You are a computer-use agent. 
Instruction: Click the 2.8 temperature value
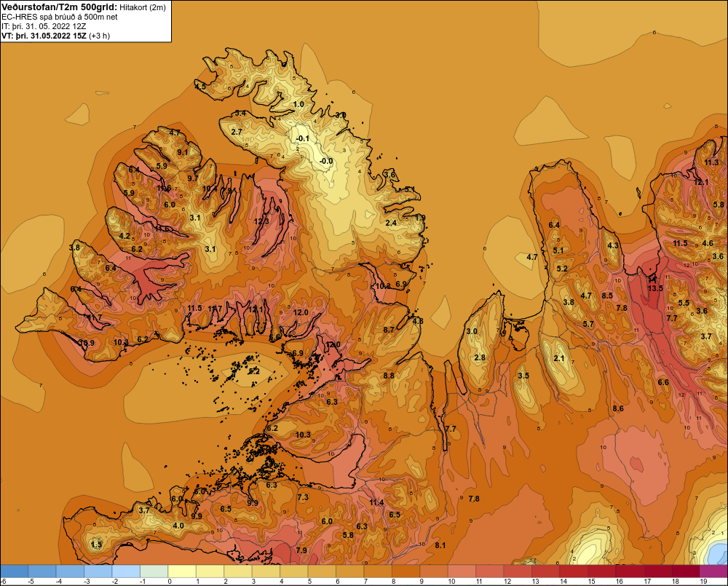coord(480,357)
